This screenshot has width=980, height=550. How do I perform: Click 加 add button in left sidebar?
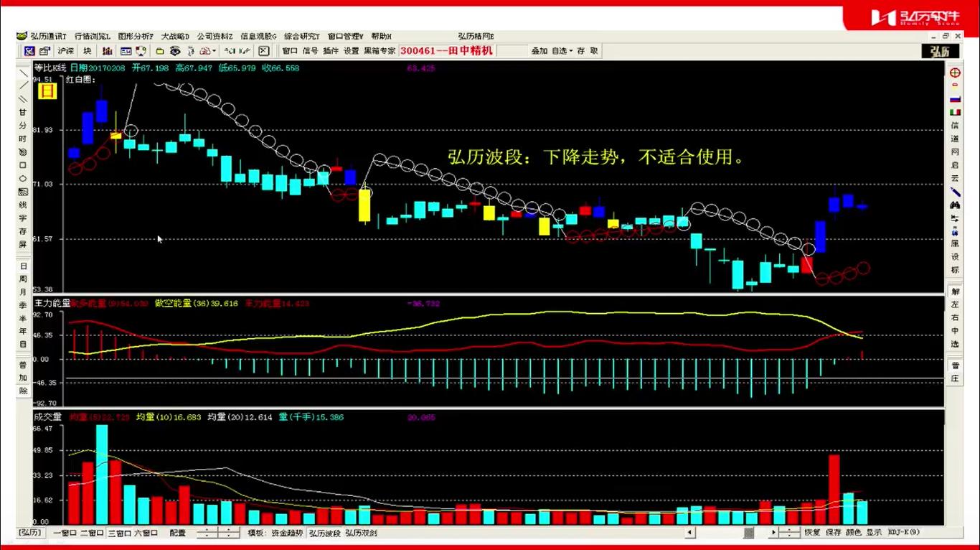(x=23, y=378)
